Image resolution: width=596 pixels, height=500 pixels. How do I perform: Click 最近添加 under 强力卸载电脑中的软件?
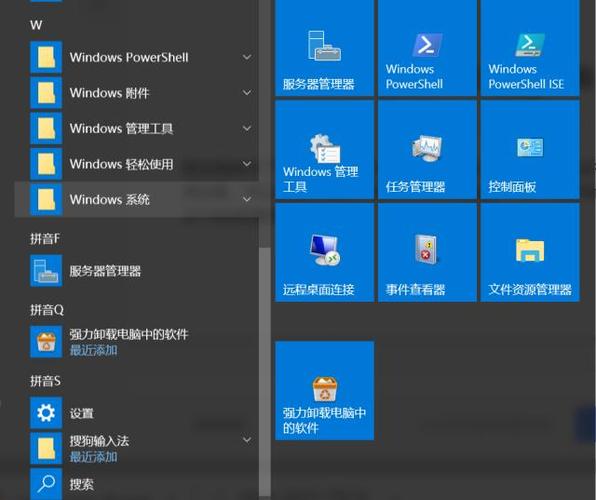click(x=93, y=350)
